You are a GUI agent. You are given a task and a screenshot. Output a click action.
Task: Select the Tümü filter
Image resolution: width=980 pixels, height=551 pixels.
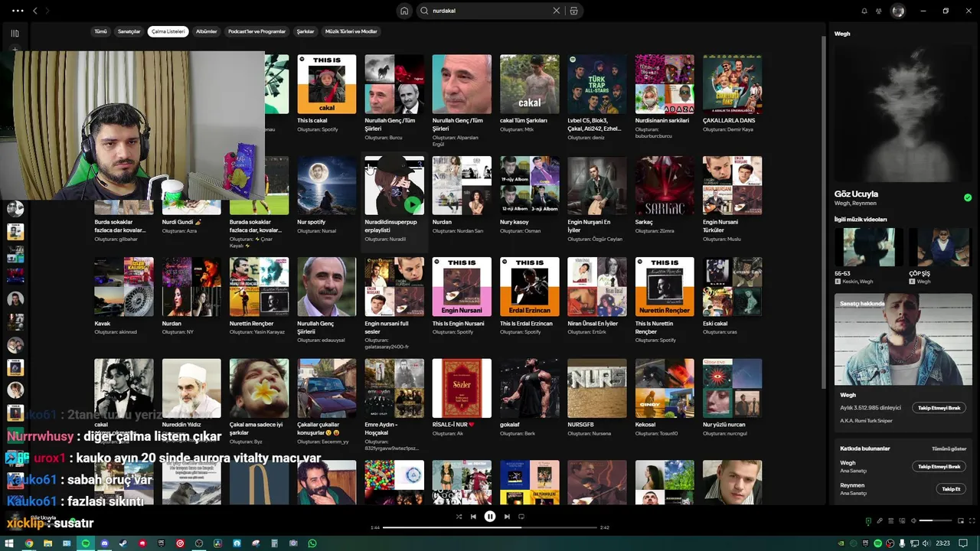coord(100,31)
